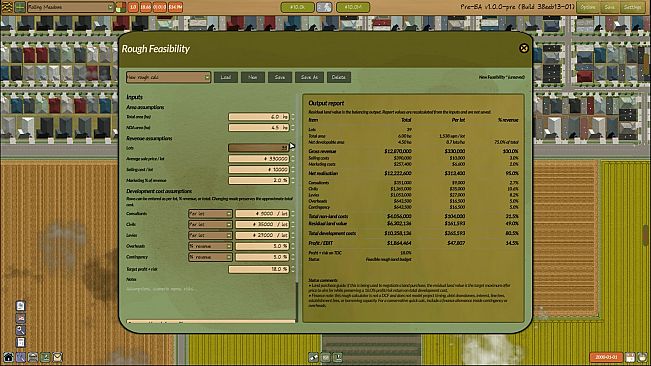
Task: Open the saved rough calc dropdown
Action: [x=168, y=77]
